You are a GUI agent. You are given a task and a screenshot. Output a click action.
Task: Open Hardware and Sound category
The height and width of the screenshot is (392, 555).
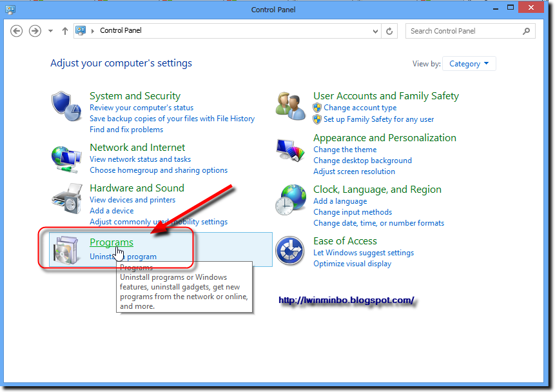click(x=137, y=188)
